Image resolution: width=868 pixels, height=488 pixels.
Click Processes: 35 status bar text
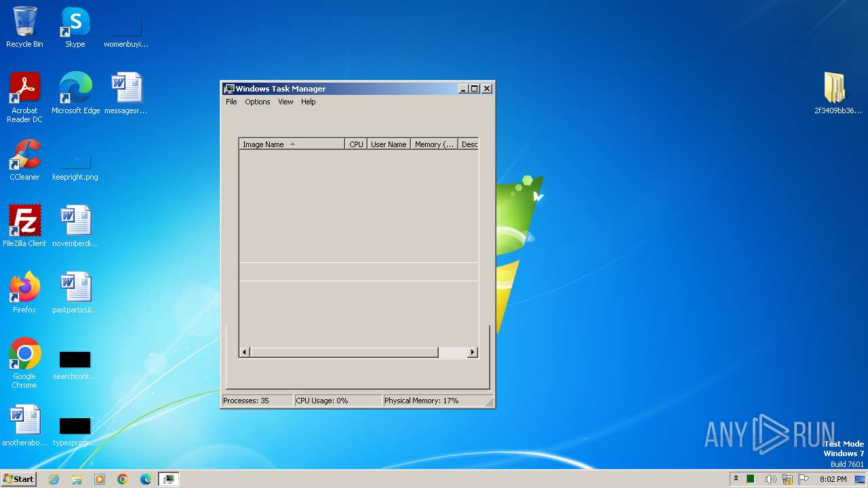pyautogui.click(x=246, y=401)
